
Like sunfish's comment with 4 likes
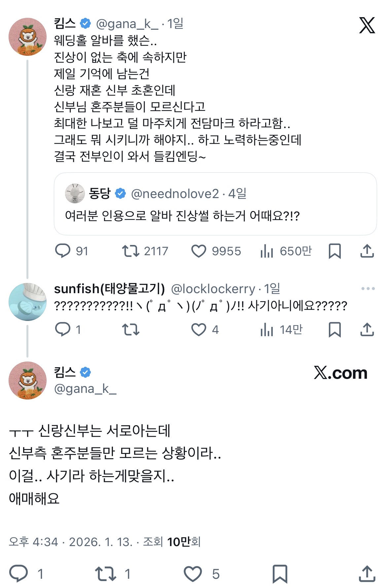[199, 329]
